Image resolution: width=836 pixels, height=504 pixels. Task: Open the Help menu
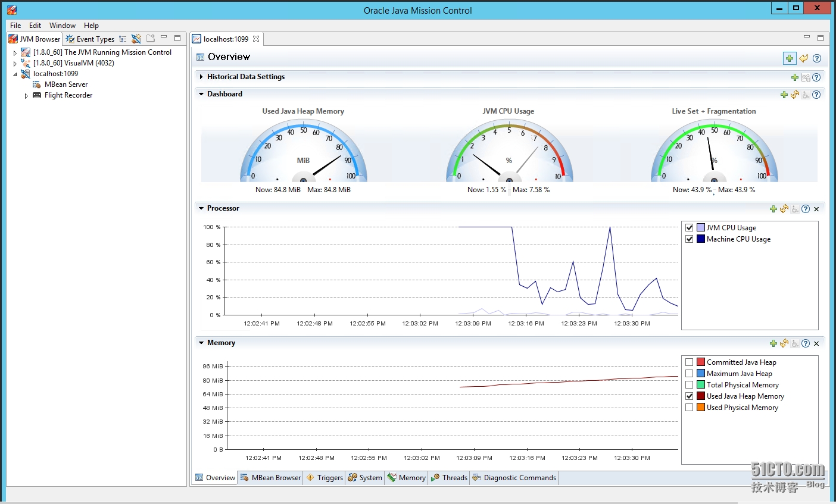tap(91, 26)
